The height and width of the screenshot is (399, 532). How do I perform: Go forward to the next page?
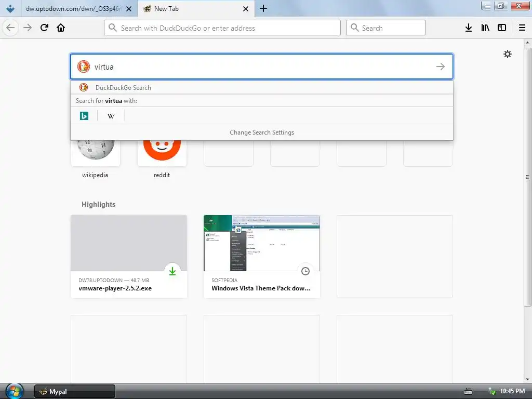(x=28, y=28)
